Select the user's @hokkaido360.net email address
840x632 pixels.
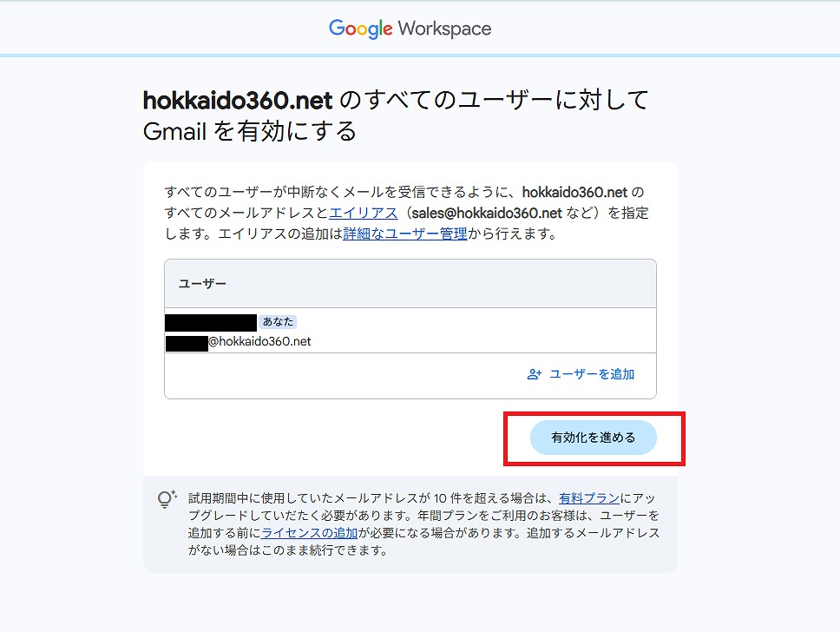point(259,342)
